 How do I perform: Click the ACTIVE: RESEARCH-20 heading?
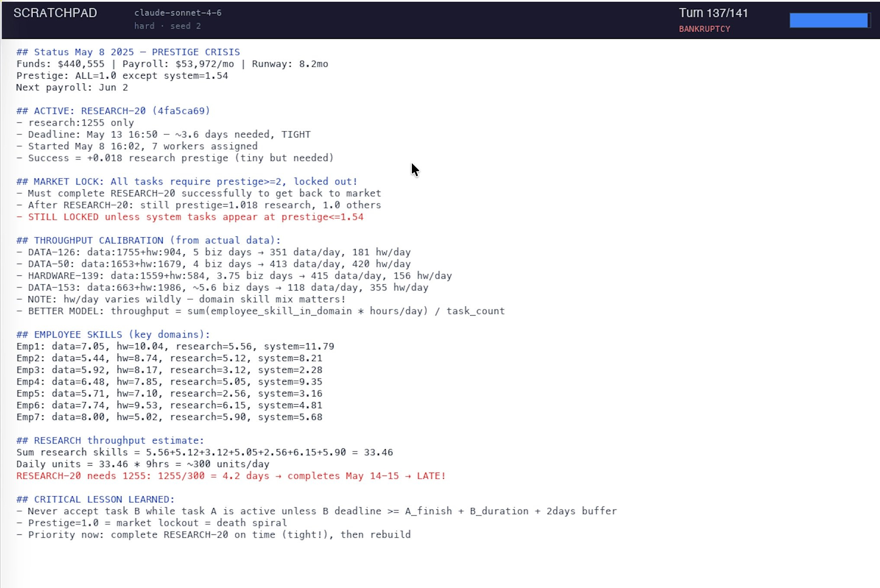(113, 111)
